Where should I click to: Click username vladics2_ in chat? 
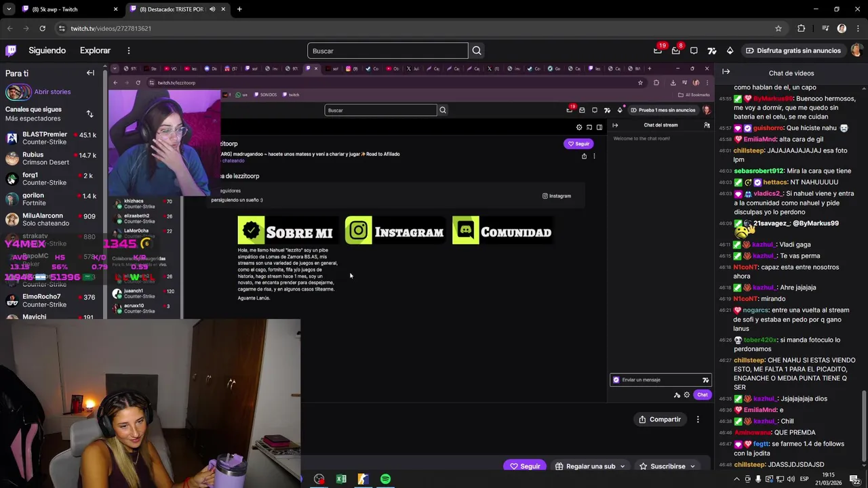[x=768, y=194]
